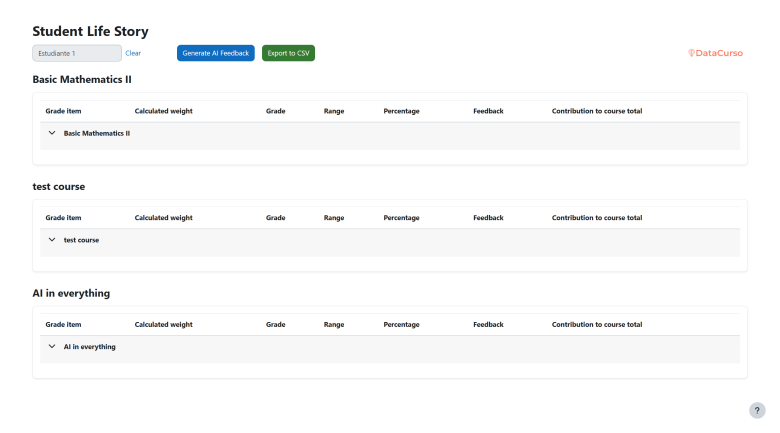Collapse the test course chevron arrow

pos(52,239)
